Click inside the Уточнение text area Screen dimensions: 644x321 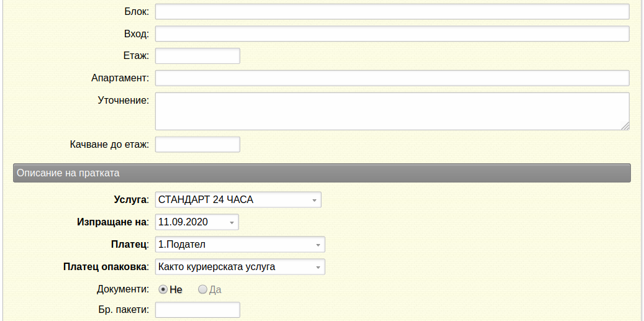tap(392, 111)
